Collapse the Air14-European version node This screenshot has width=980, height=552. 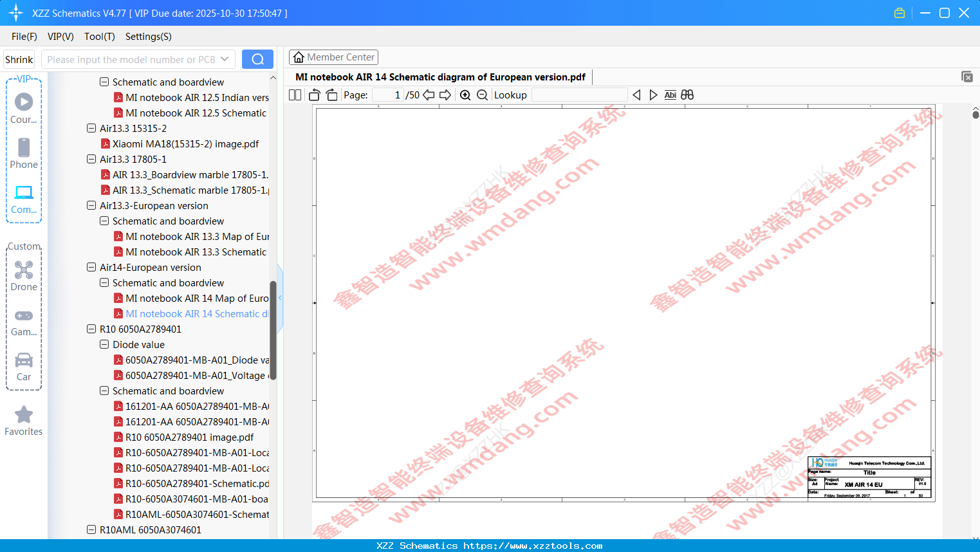tap(91, 267)
